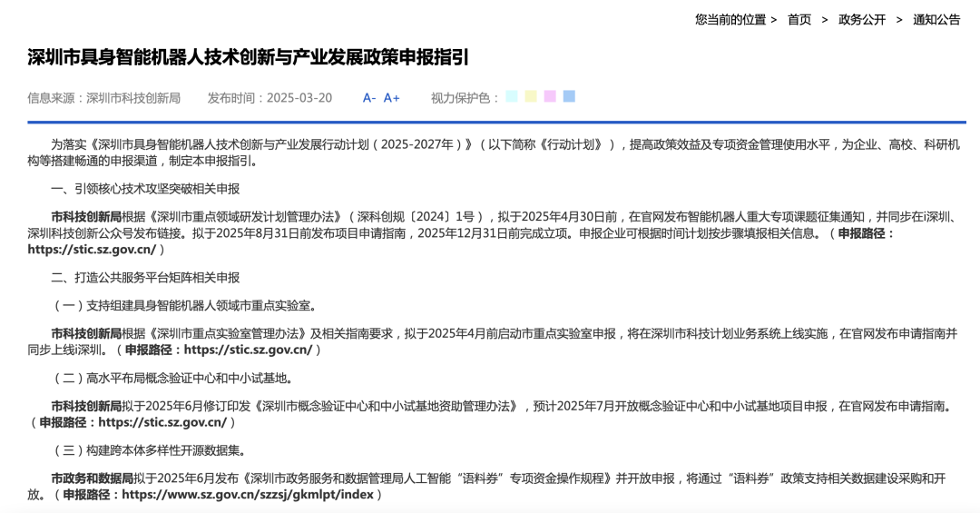Image resolution: width=980 pixels, height=513 pixels.
Task: Click 您当前的位置 label
Action: pyautogui.click(x=730, y=20)
